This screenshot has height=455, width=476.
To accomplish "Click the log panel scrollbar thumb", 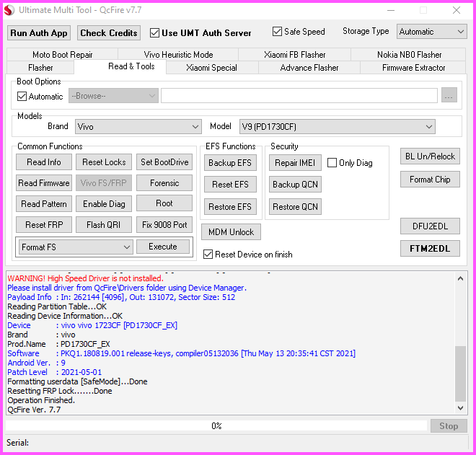I will pos(461,374).
